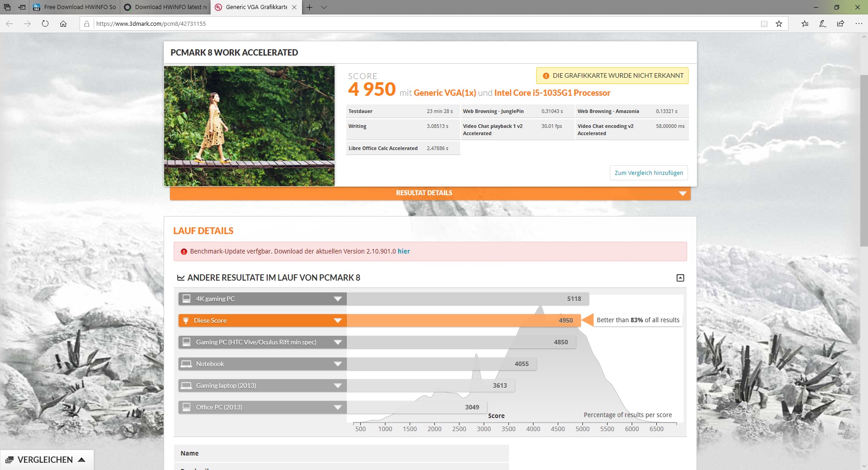Click the 4055 Notebook score bar
The height and width of the screenshot is (470, 868).
click(442, 364)
